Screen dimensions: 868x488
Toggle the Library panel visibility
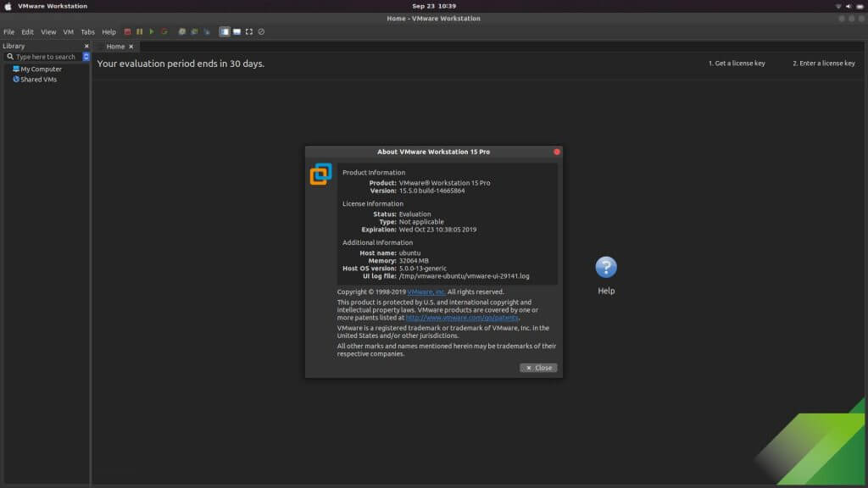pyautogui.click(x=225, y=31)
